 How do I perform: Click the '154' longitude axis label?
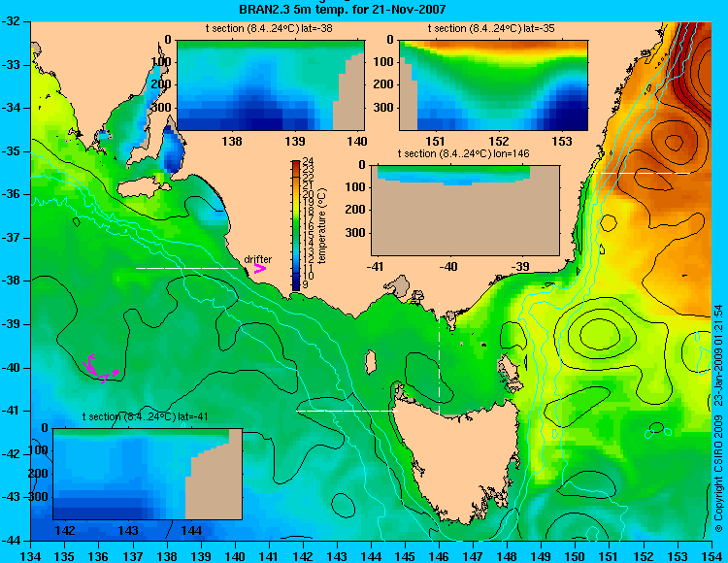coord(711,556)
